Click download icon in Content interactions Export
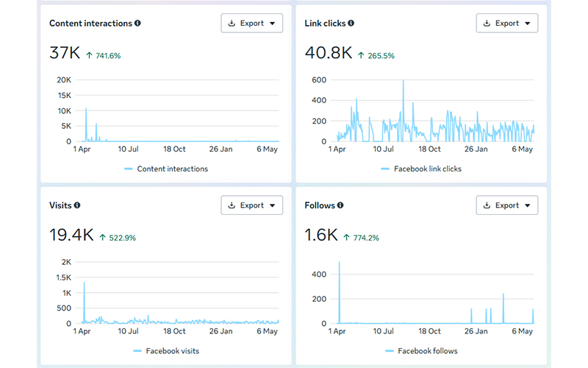The width and height of the screenshot is (588, 368). click(x=232, y=24)
